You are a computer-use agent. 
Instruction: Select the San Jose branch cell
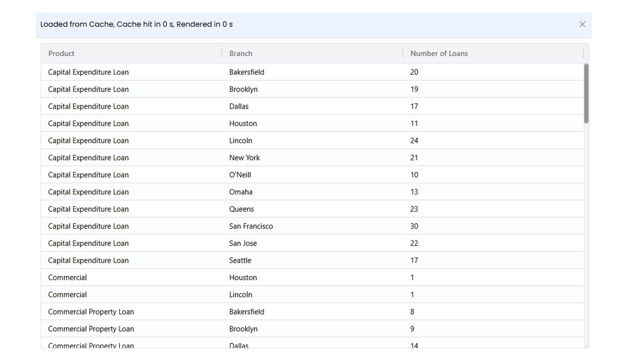tap(243, 243)
